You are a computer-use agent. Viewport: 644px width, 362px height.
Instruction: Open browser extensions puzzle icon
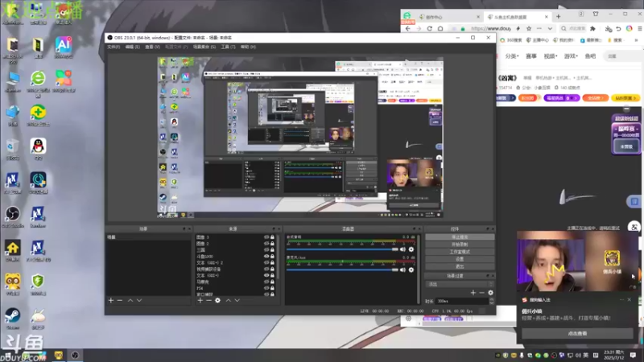click(592, 29)
